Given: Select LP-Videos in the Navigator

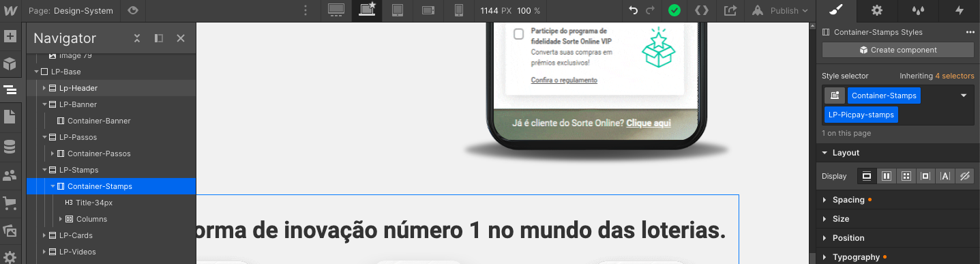Looking at the screenshot, I should pyautogui.click(x=77, y=252).
